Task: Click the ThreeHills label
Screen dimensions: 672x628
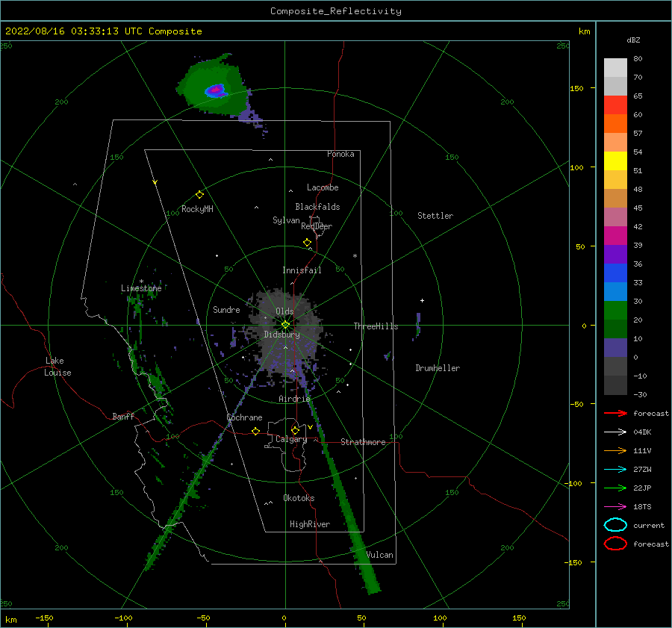Action: coord(376,326)
